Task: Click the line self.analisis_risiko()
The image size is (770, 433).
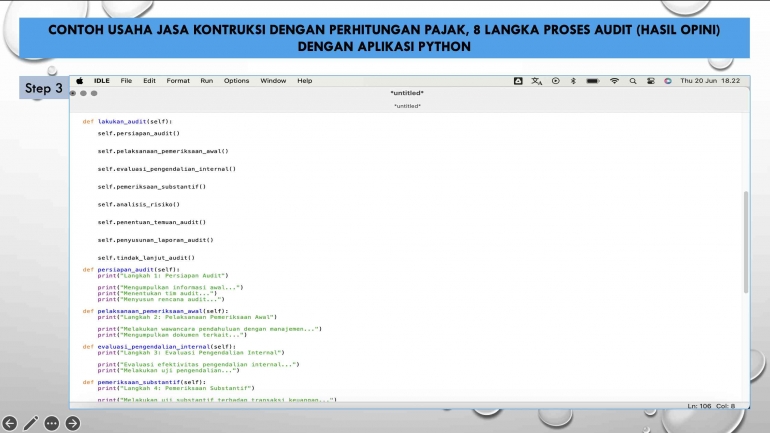Action: (138, 204)
